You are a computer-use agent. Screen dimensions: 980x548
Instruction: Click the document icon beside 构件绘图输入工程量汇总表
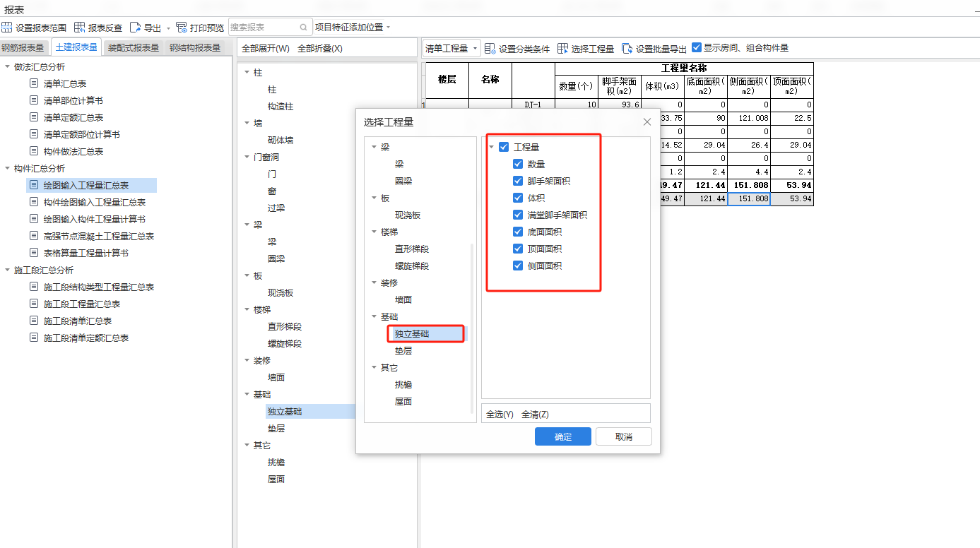[x=34, y=202]
